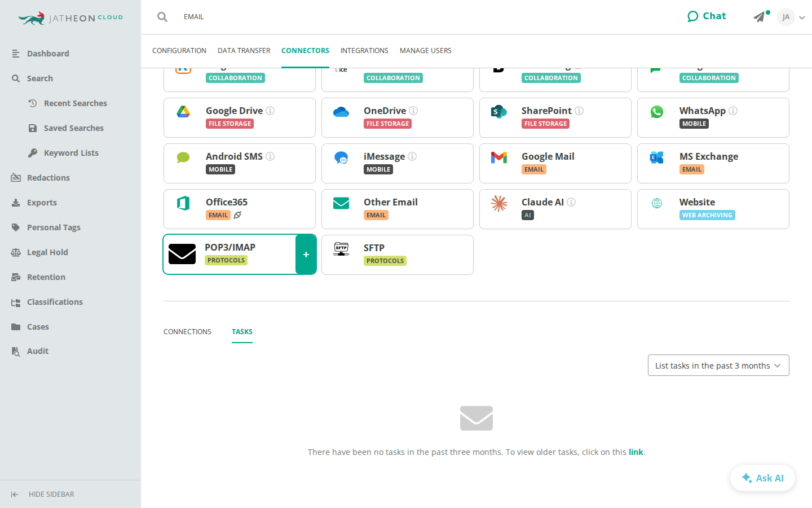Show SharePoint info icon
The width and height of the screenshot is (812, 508).
click(579, 111)
